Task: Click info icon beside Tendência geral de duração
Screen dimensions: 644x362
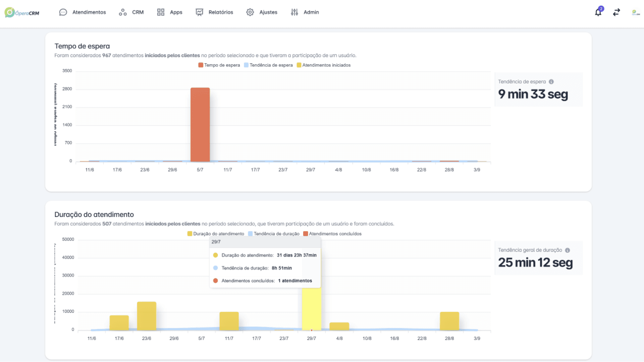Action: (x=568, y=250)
